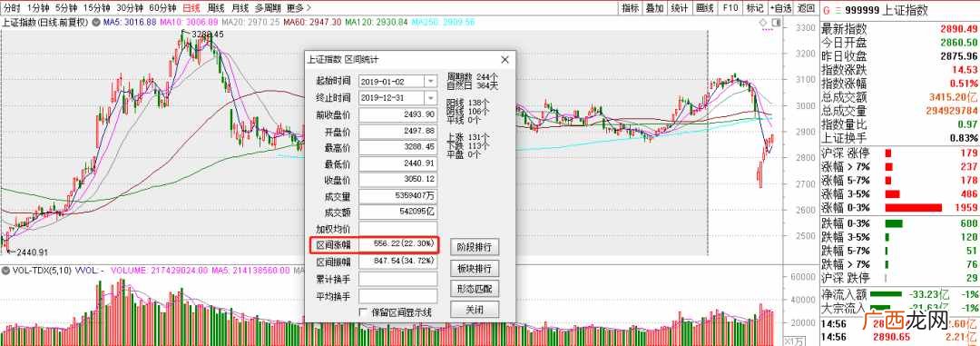Click the empty 平均换手 field
This screenshot has height=346, width=980.
397,295
